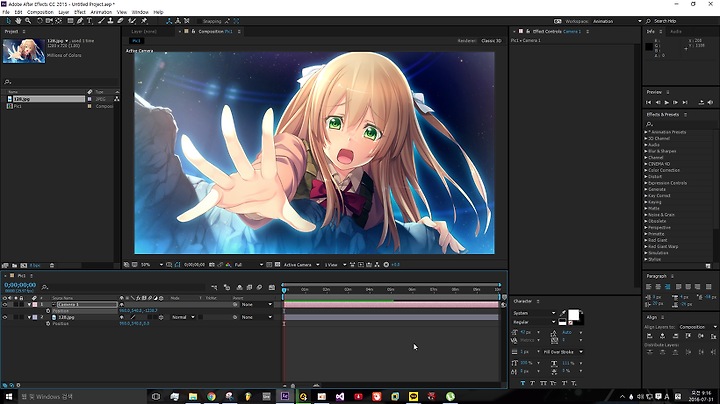Open the Composition menu
Image resolution: width=720 pixels, height=404 pixels.
tap(40, 12)
